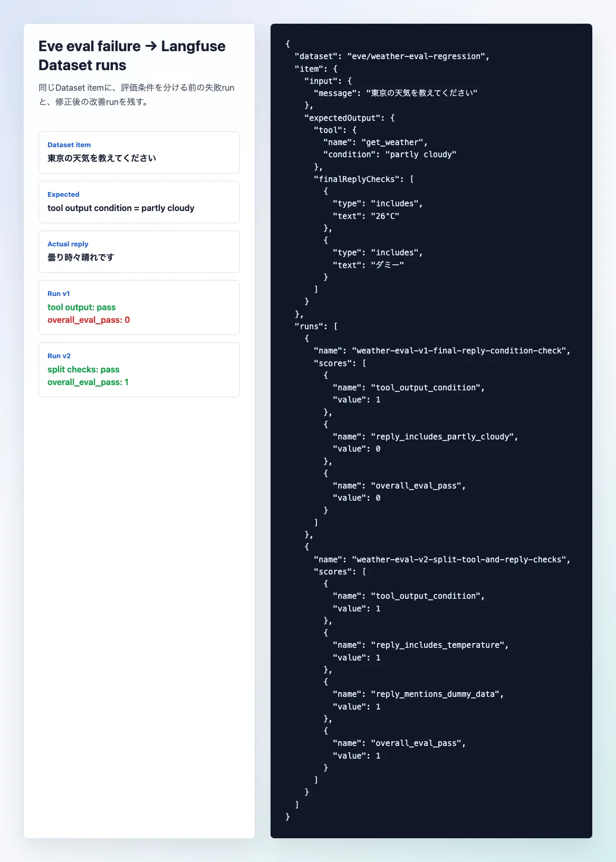Screen dimensions: 616x862
Task: Click the 'Expected' card with 'partly cloudy'
Action: (139, 202)
